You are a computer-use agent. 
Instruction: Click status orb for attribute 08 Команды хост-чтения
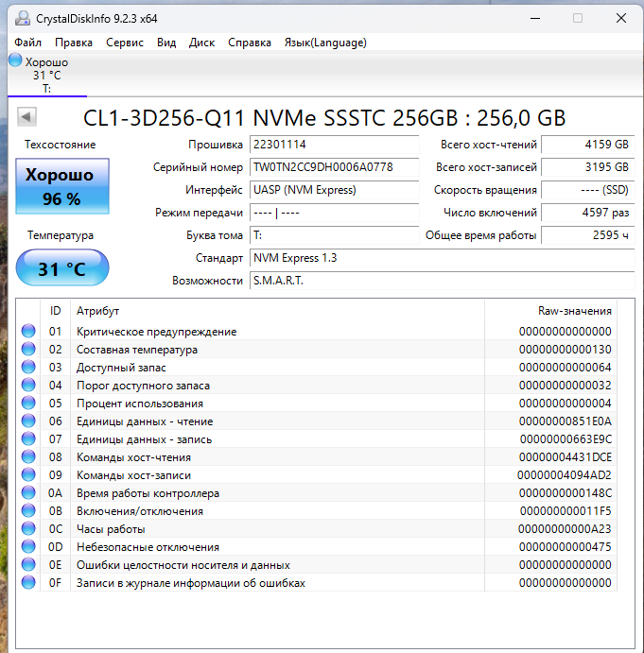(28, 456)
